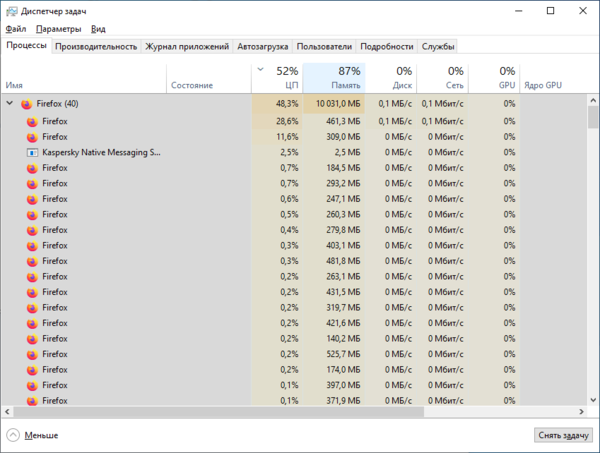
Task: Collapse details with the Меньше arrow button
Action: coord(13,435)
